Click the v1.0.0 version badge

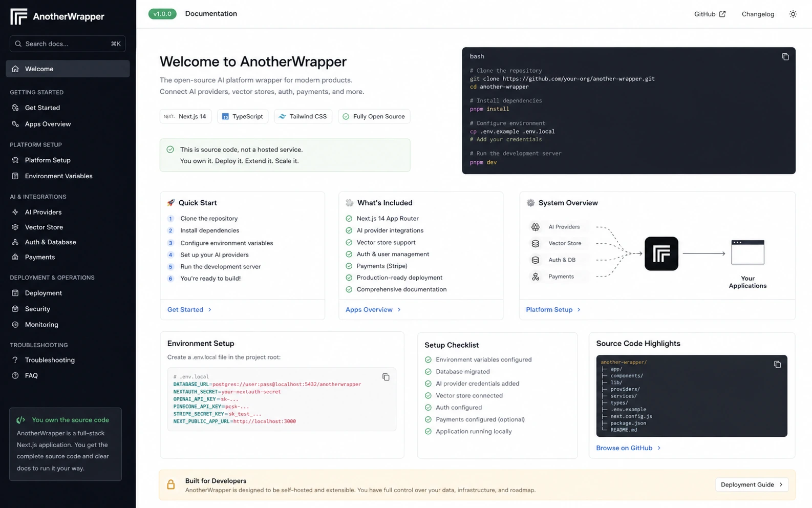(x=162, y=14)
